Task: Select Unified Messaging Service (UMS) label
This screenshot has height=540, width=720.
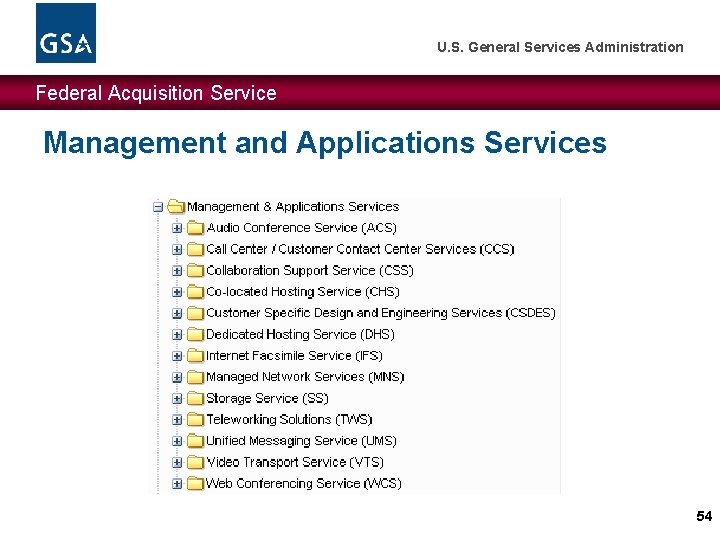Action: [301, 441]
